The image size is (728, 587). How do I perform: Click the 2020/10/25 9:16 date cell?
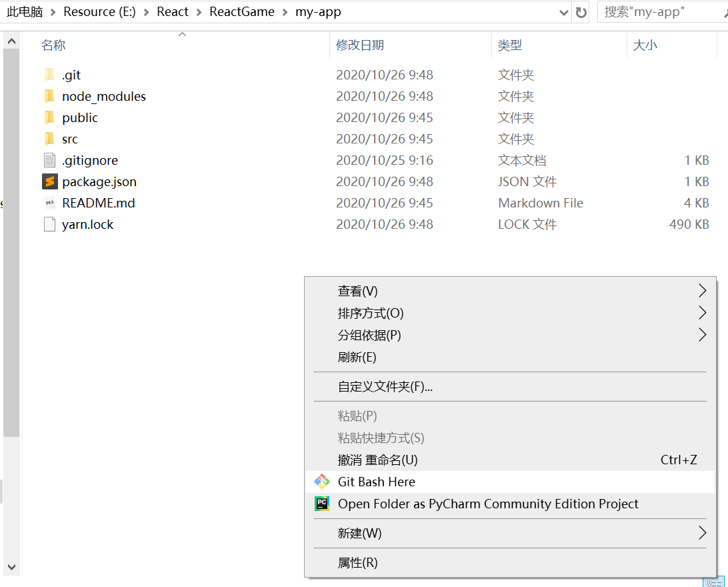[385, 160]
